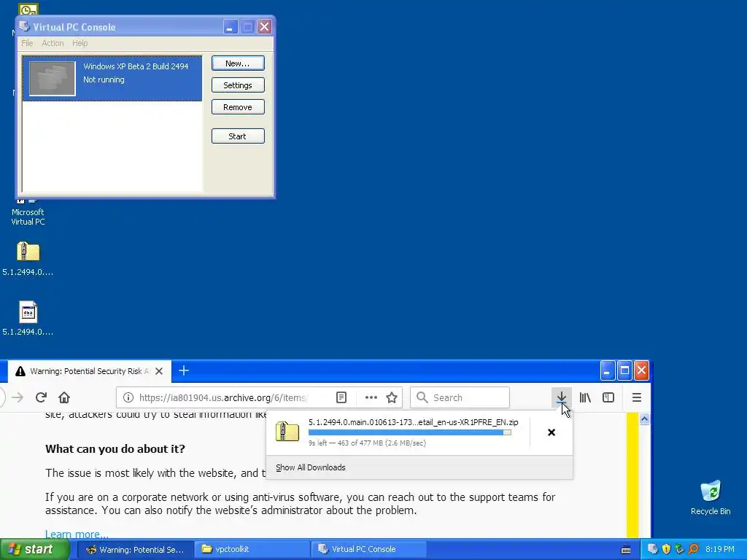Open Settings in Virtual PC Console
747x560 pixels.
[x=238, y=85]
